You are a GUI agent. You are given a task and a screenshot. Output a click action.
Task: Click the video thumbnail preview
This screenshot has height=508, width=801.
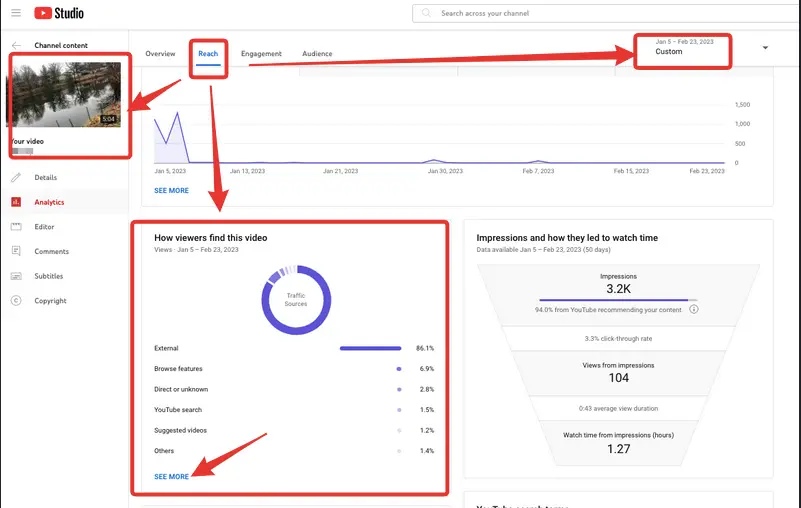[65, 95]
